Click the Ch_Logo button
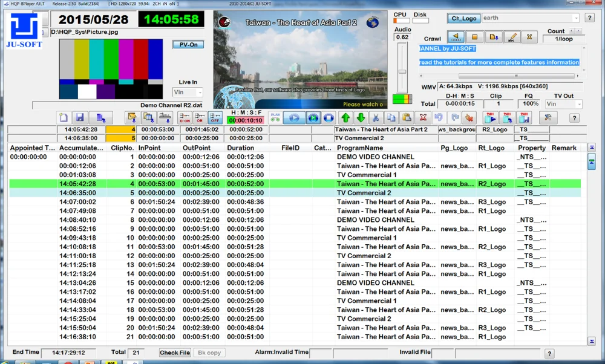 tap(464, 18)
